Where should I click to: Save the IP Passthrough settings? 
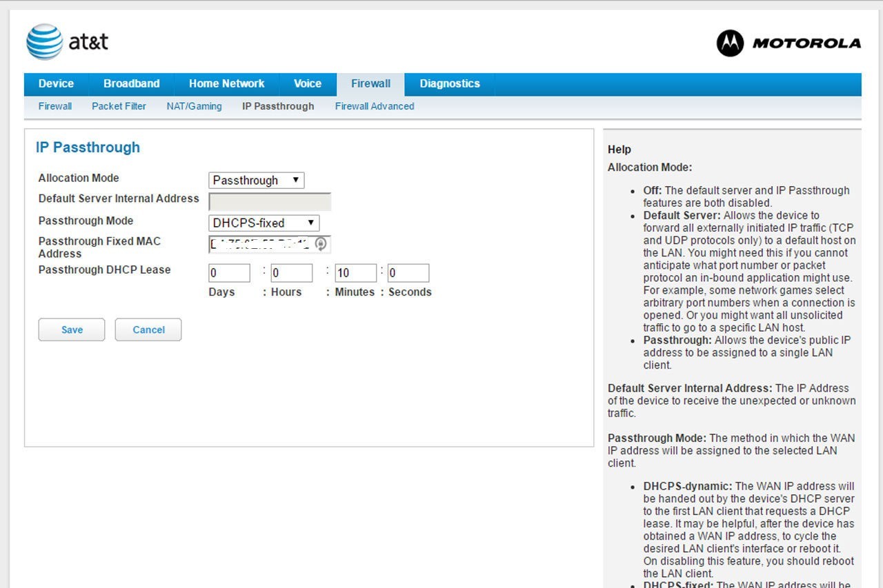click(72, 330)
